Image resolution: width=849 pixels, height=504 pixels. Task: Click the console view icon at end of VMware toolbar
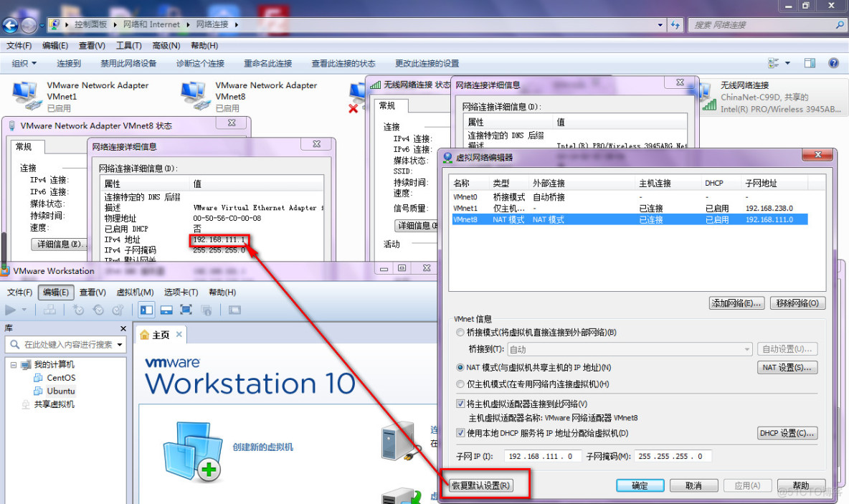point(234,310)
